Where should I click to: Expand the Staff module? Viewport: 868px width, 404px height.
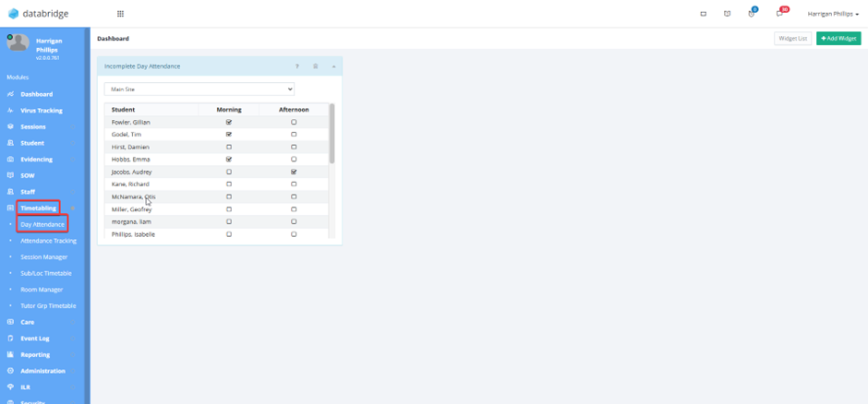(x=73, y=192)
